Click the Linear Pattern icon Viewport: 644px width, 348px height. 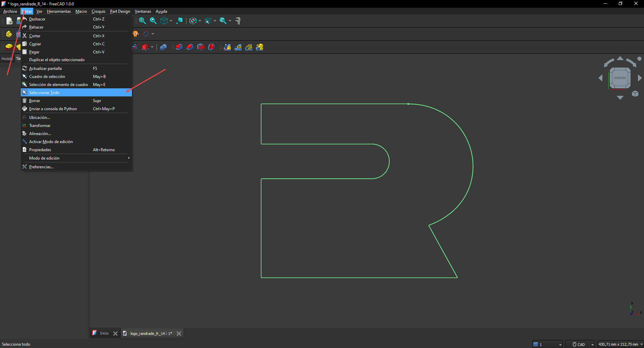238,47
